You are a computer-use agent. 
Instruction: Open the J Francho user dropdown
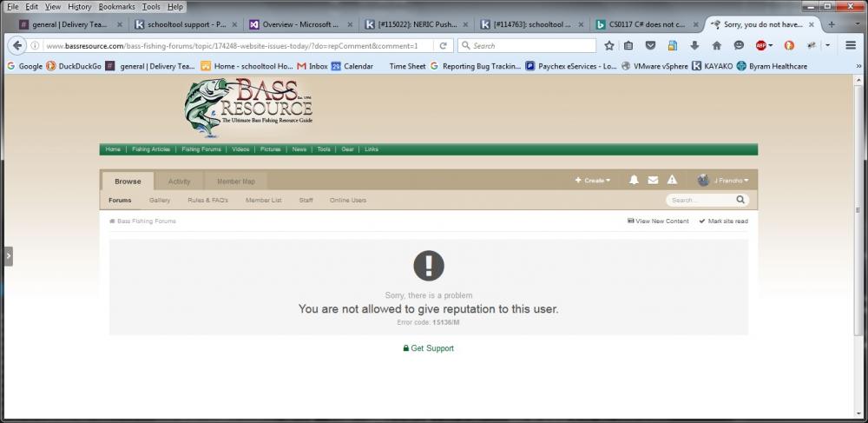[x=723, y=181]
